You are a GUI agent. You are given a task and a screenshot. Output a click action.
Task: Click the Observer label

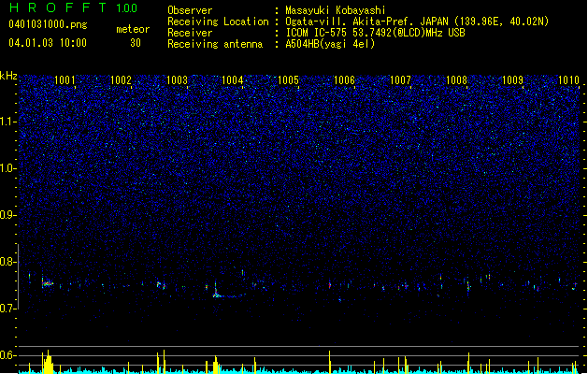(190, 10)
